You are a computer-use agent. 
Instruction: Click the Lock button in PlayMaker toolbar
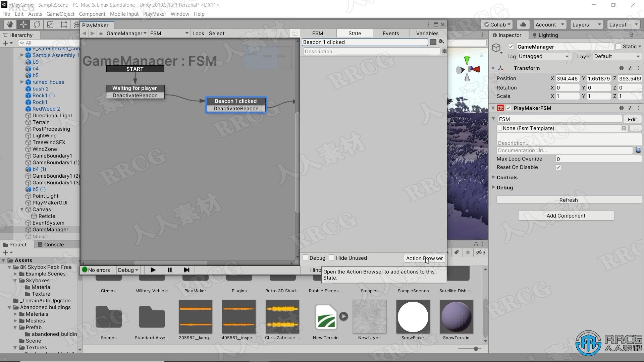(198, 33)
